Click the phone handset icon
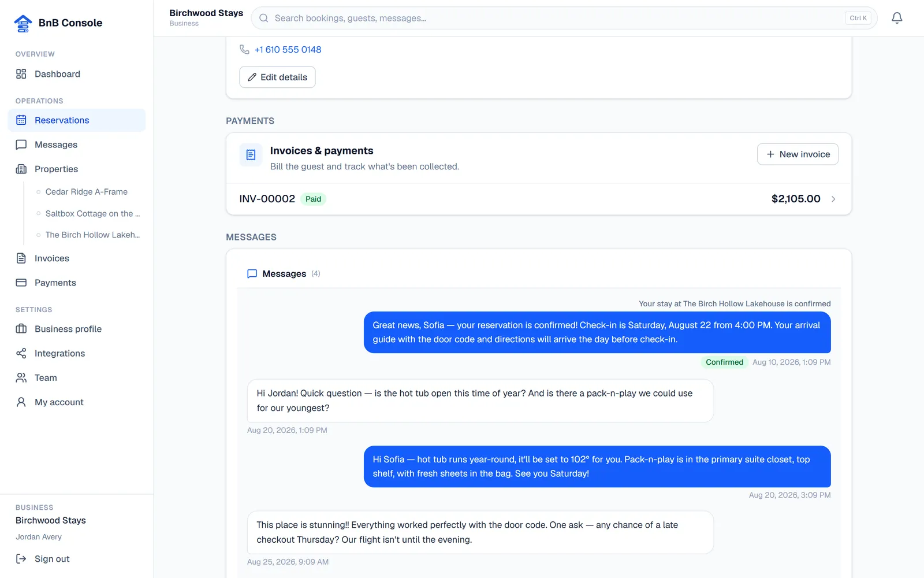Viewport: 924px width, 578px height. (x=245, y=50)
